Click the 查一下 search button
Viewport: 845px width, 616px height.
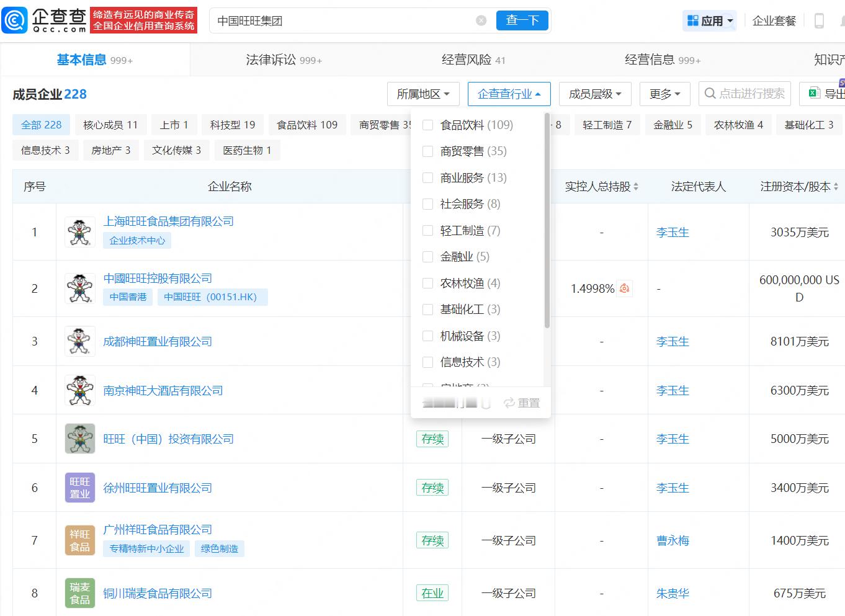click(x=522, y=20)
